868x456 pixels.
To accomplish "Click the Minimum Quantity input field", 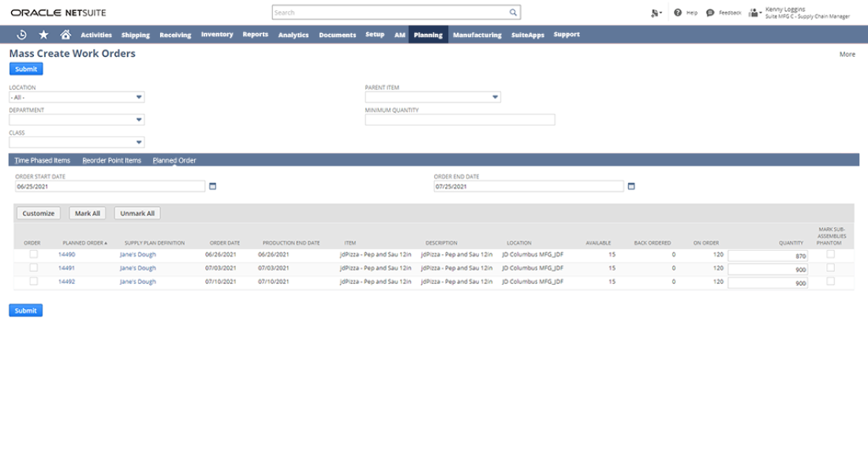I will (x=459, y=120).
